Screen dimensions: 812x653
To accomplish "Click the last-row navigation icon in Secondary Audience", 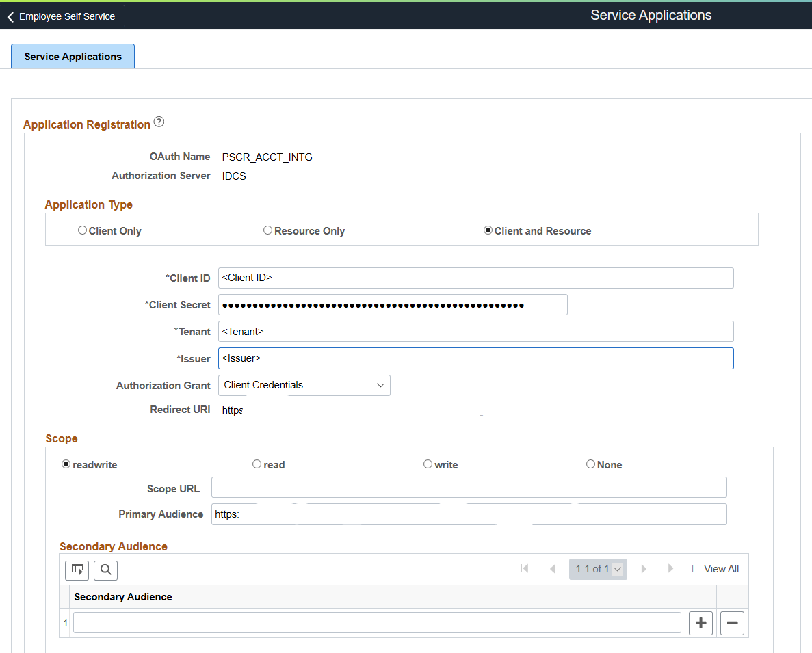I will point(671,568).
